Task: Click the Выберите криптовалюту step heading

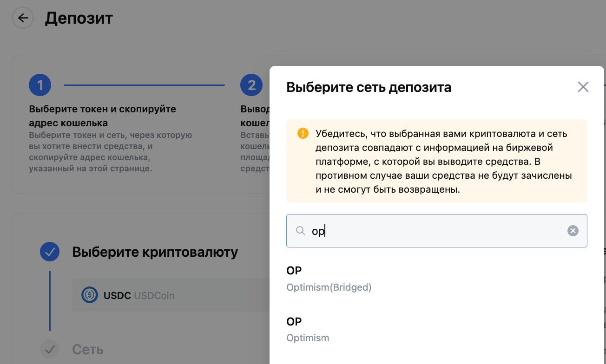Action: [x=155, y=252]
